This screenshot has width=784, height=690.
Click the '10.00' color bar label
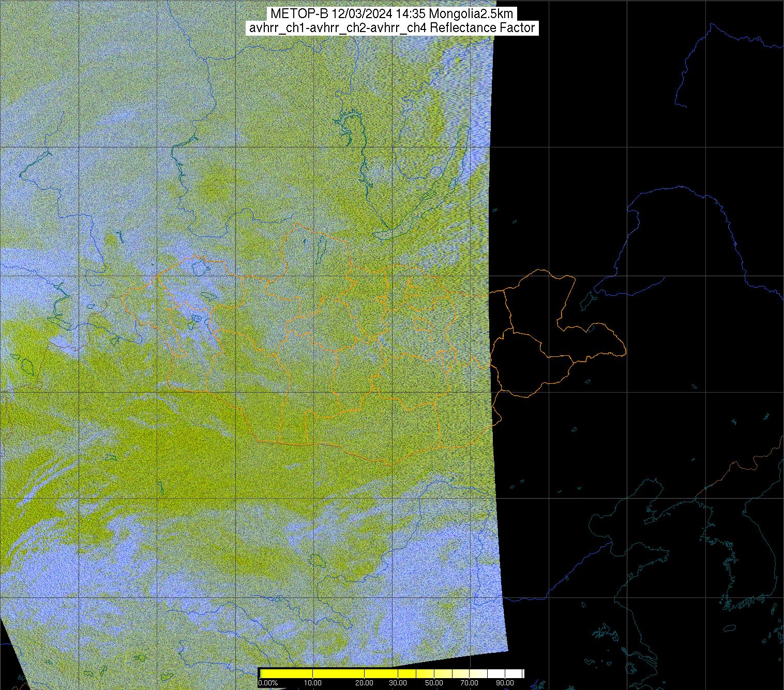tap(312, 683)
